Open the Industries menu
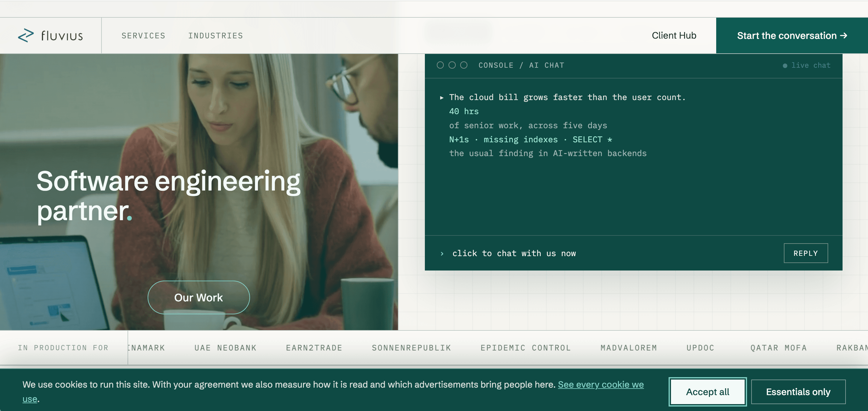The image size is (868, 411). coord(215,36)
